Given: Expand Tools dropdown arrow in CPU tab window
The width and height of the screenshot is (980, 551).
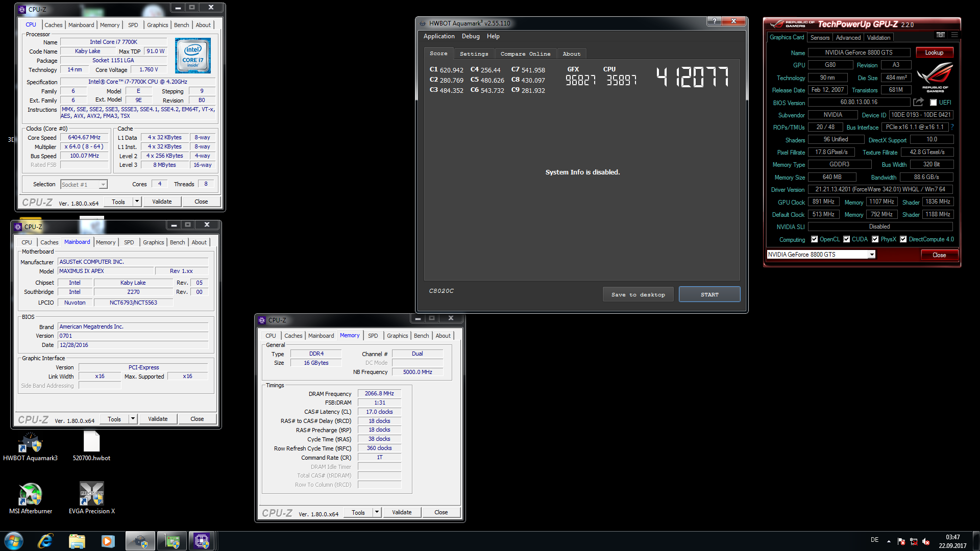Looking at the screenshot, I should coord(137,202).
